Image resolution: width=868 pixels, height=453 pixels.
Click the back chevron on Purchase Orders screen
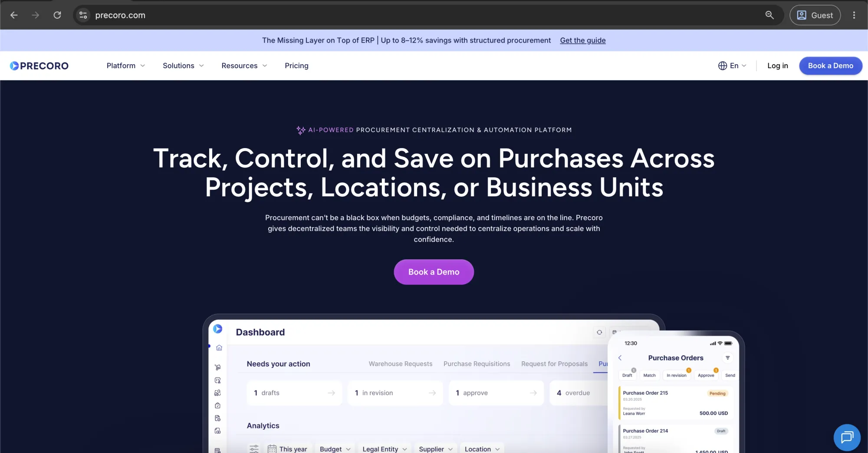[x=620, y=358]
